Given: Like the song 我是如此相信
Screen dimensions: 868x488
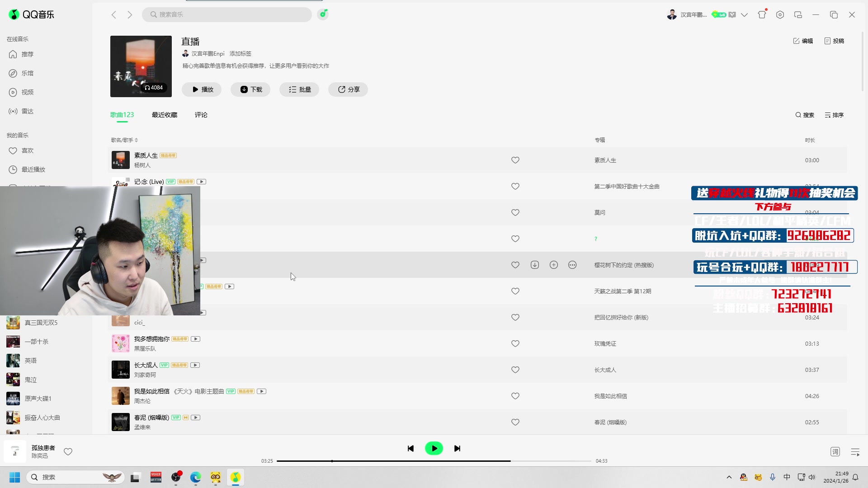Looking at the screenshot, I should tap(515, 396).
